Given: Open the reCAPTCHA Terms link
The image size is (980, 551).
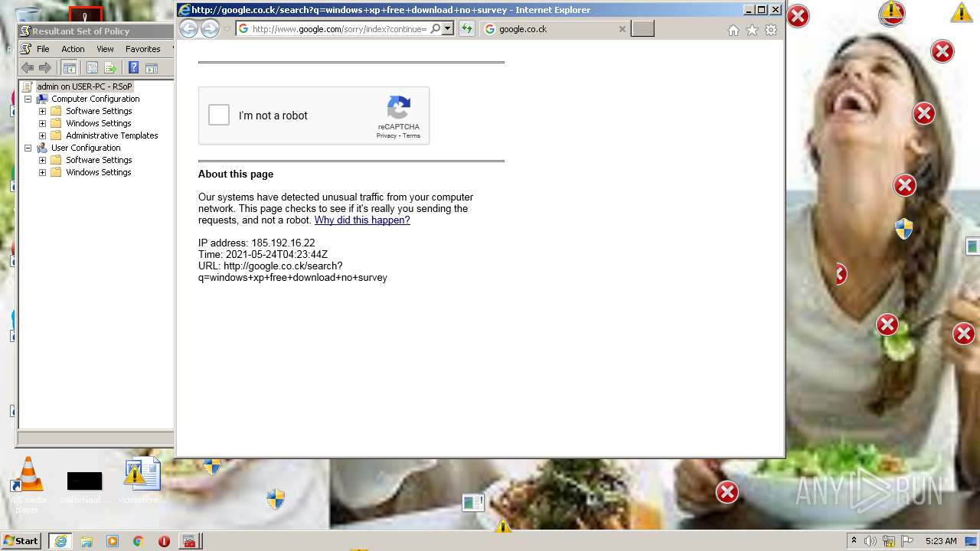Looking at the screenshot, I should 412,135.
